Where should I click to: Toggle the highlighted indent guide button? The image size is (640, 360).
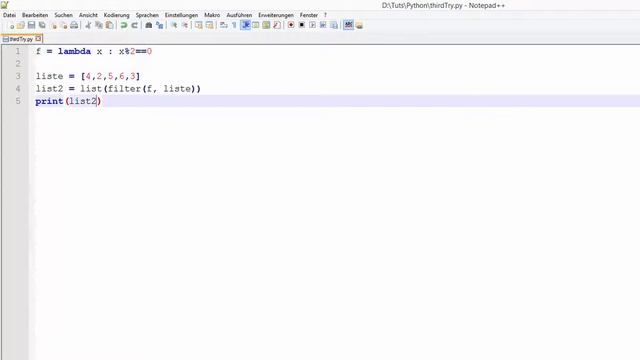pyautogui.click(x=245, y=25)
